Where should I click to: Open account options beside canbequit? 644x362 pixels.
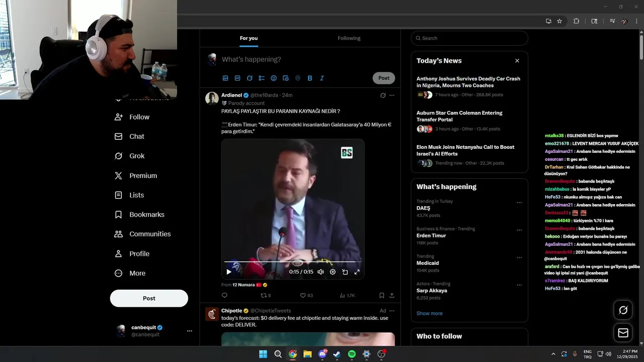pyautogui.click(x=190, y=331)
